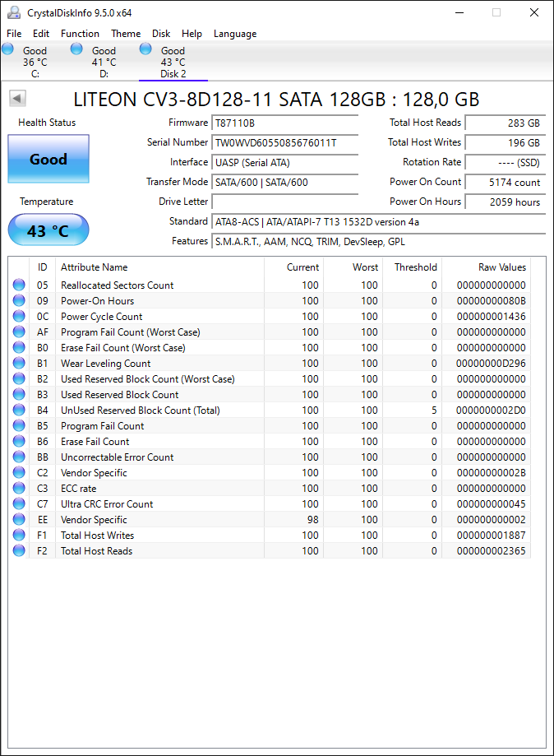The image size is (554, 756).
Task: Click status icon for B3 Used Reserved Block Count
Action: (19, 394)
